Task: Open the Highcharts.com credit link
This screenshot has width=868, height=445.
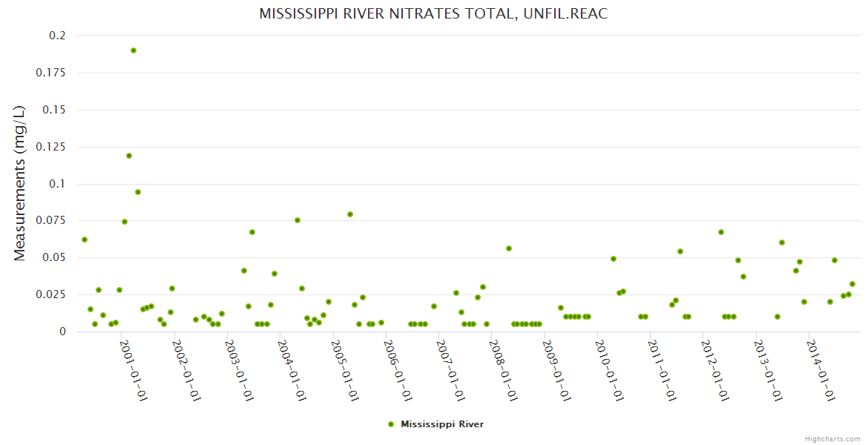Action: tap(832, 438)
